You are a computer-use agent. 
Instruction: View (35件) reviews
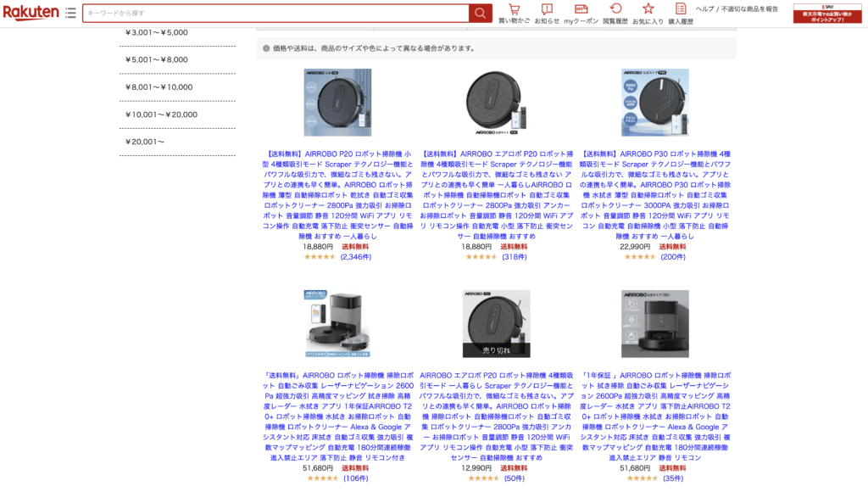pos(672,478)
